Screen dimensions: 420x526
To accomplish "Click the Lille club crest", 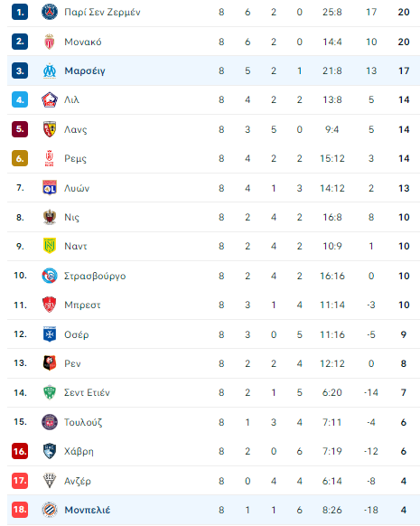I will coord(50,99).
